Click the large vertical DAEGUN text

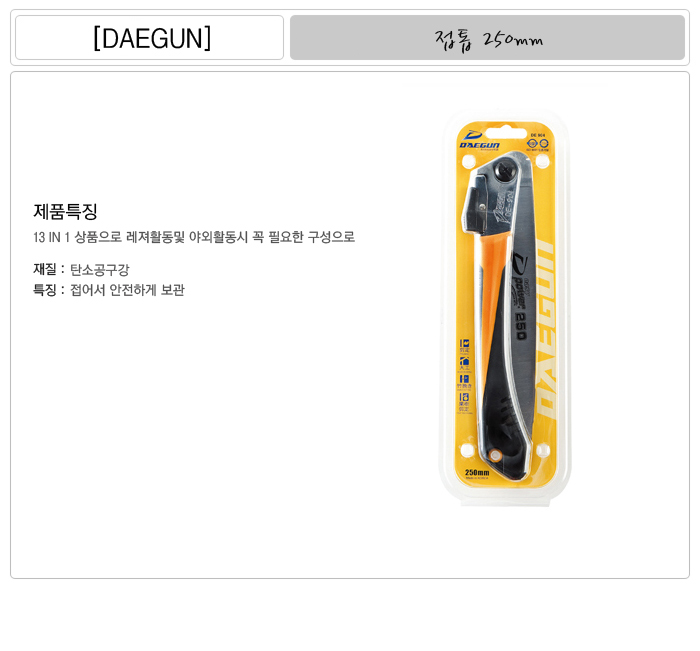coord(544,329)
